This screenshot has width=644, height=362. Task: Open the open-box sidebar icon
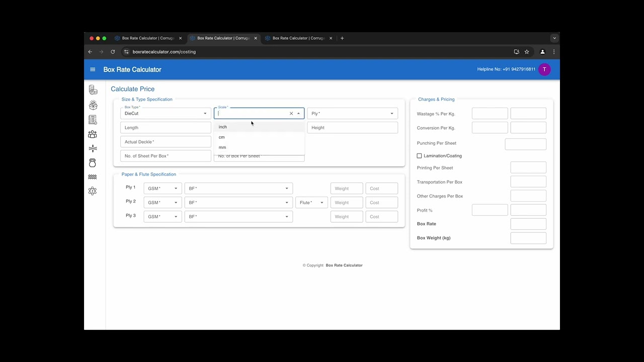coord(93,105)
